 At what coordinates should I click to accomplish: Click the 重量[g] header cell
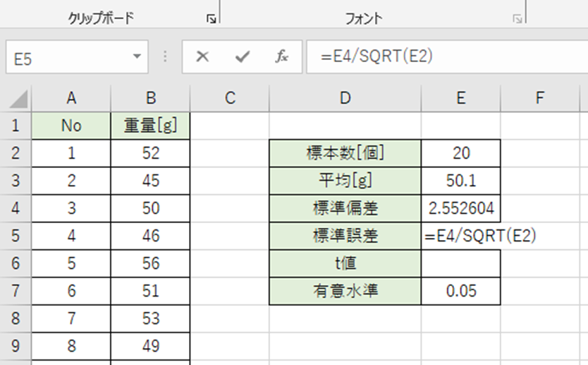coord(150,126)
